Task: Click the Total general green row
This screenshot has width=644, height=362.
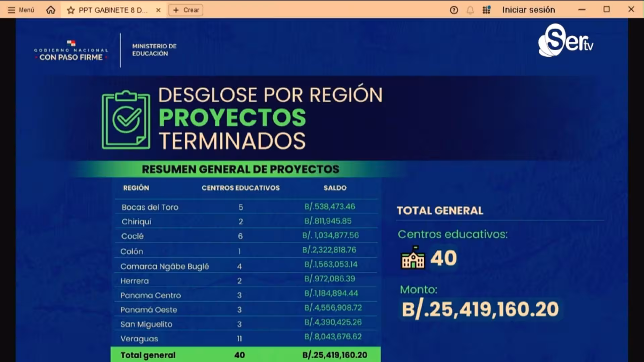Action: click(246, 355)
